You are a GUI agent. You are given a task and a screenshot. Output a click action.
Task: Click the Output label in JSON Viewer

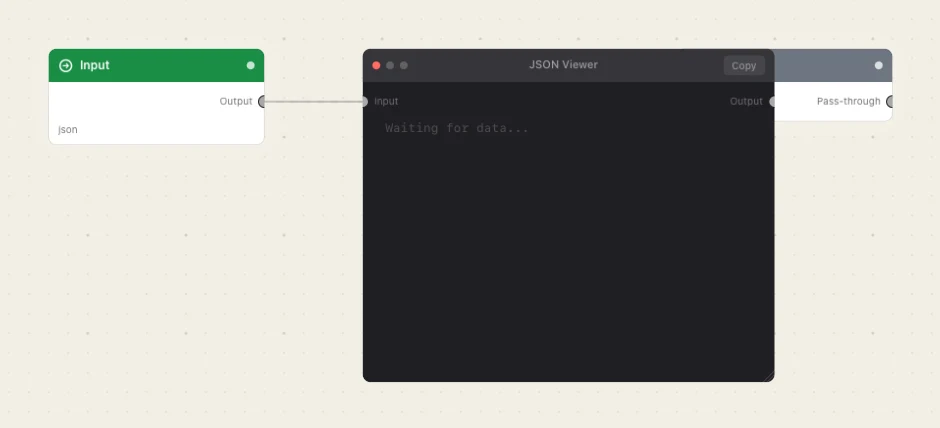[746, 101]
